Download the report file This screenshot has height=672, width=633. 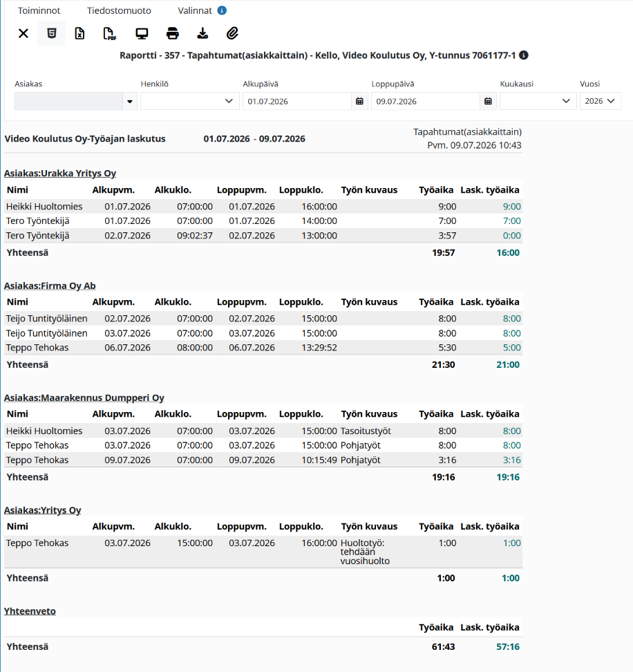click(x=202, y=33)
